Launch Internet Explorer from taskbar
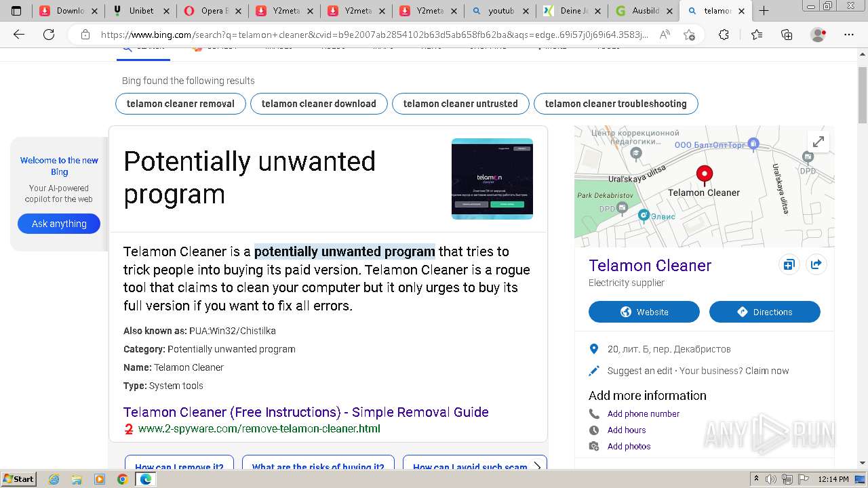 (54, 479)
